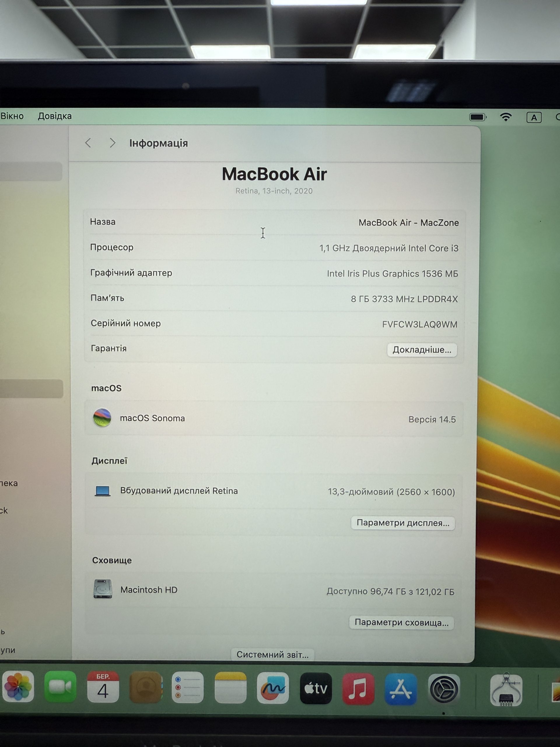Screen dimensions: 560x747
Task: Open the App Store in the Dock
Action: (x=401, y=689)
